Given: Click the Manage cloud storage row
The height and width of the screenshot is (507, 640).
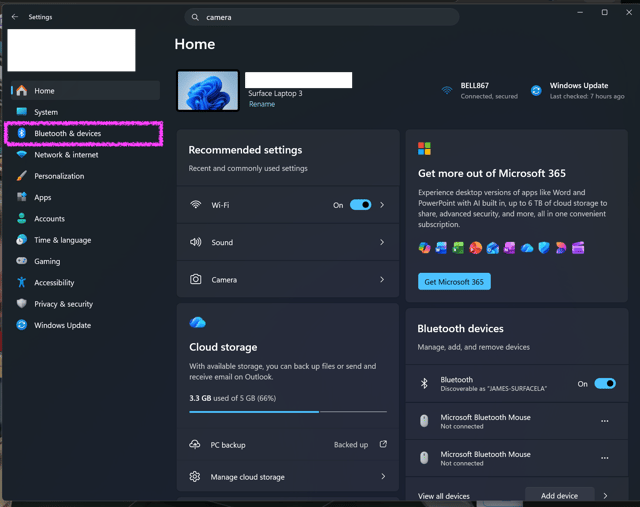Looking at the screenshot, I should [x=288, y=476].
